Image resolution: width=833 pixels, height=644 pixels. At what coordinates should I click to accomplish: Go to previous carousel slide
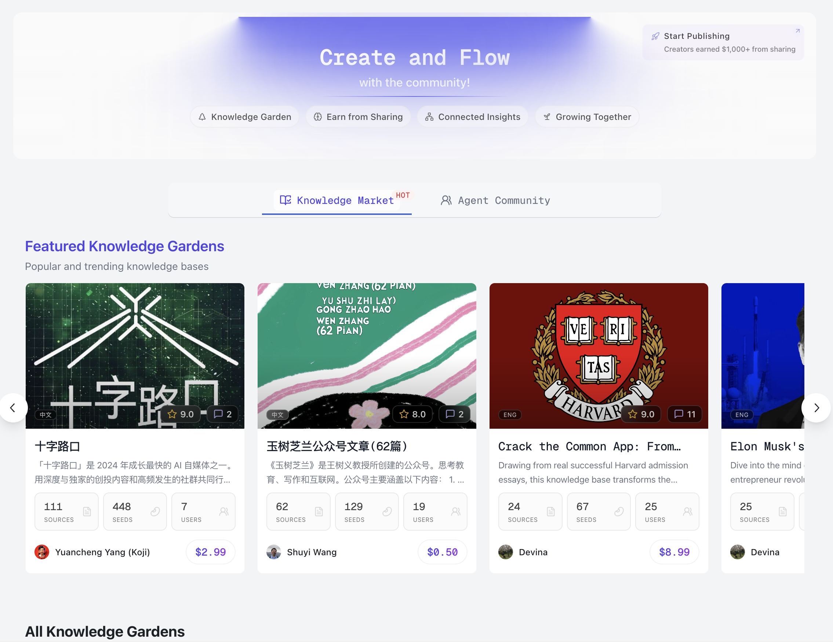[13, 408]
